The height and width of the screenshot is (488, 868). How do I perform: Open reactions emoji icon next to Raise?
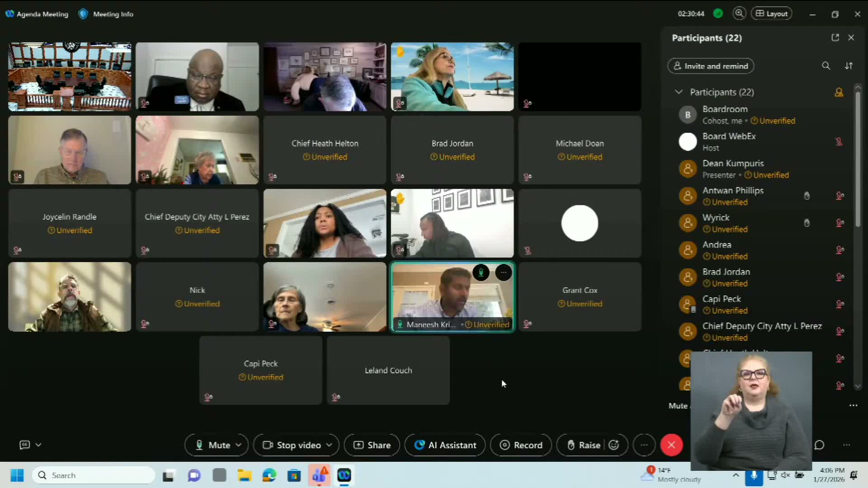tap(613, 445)
